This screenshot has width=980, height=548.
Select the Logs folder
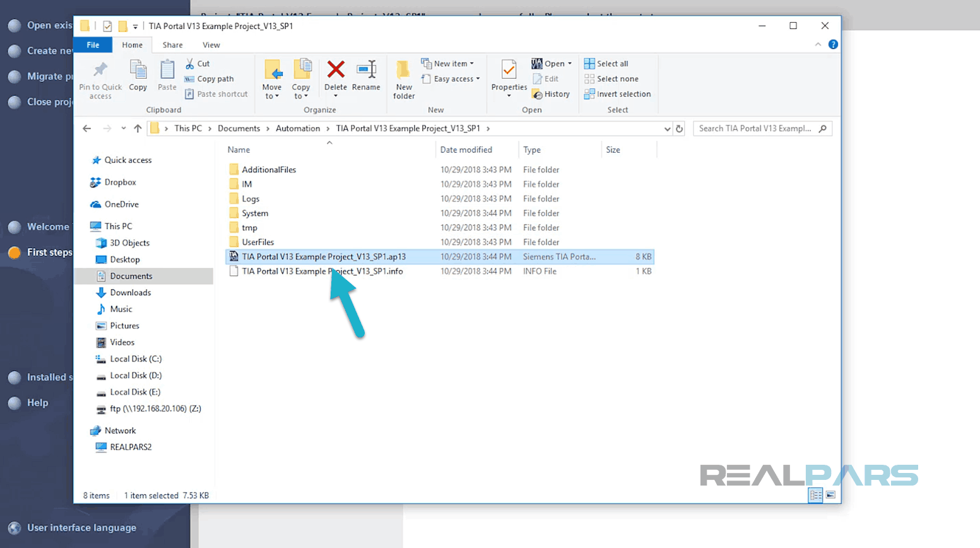(x=250, y=199)
